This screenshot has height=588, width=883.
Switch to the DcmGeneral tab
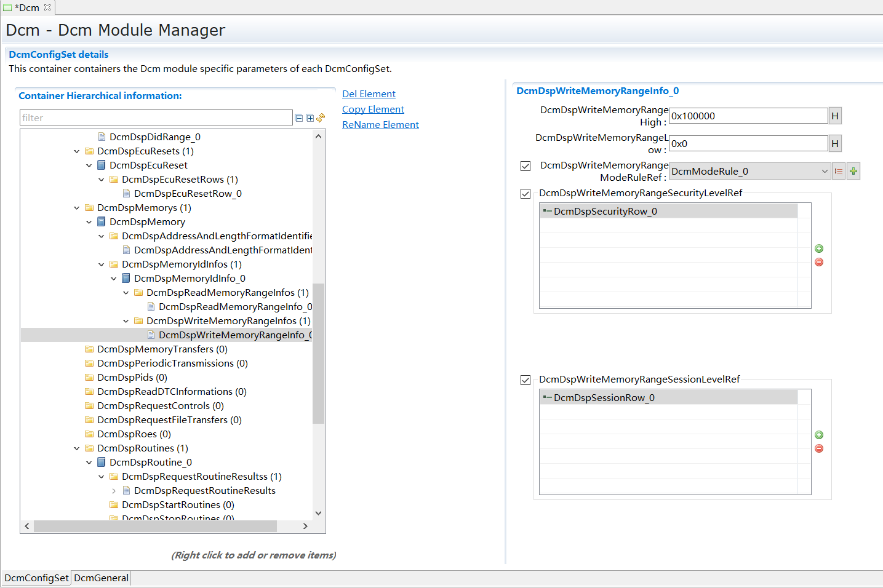[100, 578]
